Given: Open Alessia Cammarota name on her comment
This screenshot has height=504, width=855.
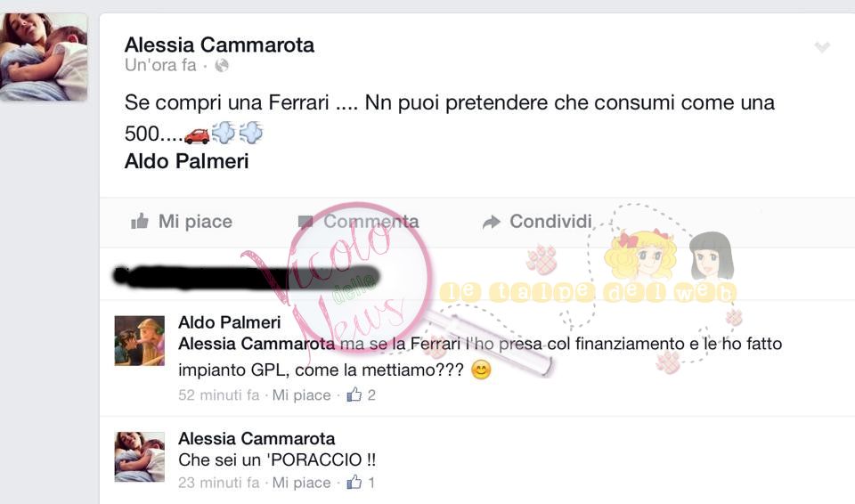Looking at the screenshot, I should (x=256, y=438).
